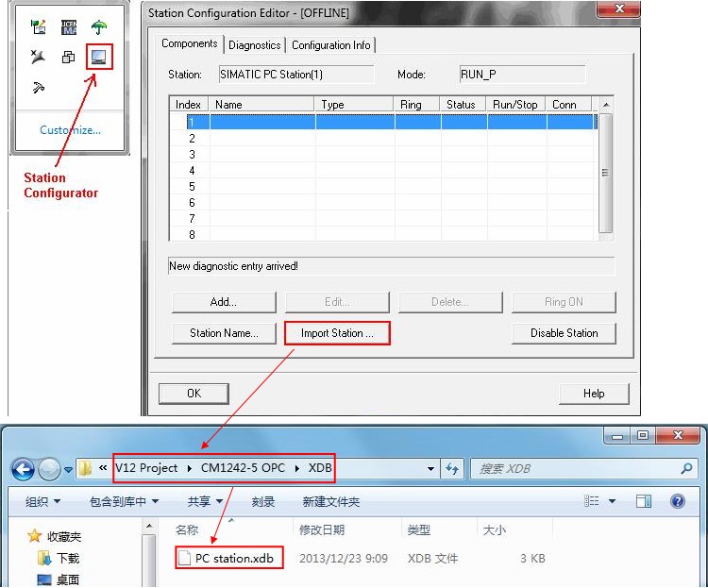The height and width of the screenshot is (588, 708).
Task: Click the License Manager tray icon
Action: 69,27
